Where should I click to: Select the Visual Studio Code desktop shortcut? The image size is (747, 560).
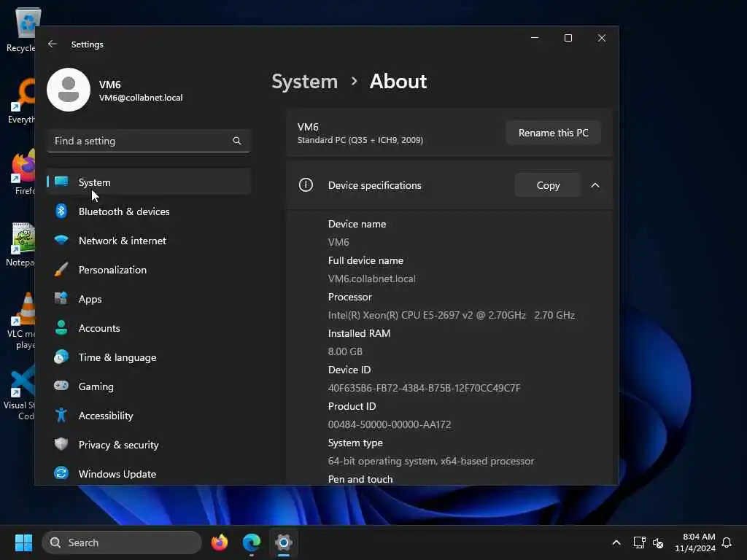19,392
